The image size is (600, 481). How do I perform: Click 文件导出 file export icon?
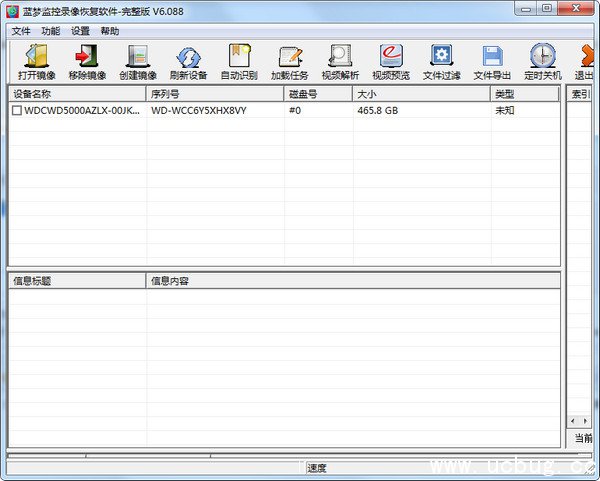pos(492,59)
